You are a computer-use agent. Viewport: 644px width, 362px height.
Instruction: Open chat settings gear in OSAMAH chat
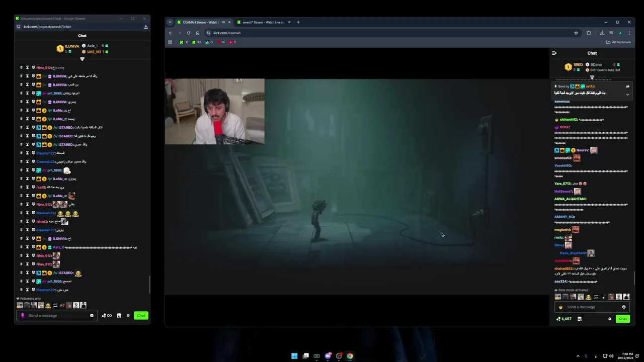(x=610, y=319)
